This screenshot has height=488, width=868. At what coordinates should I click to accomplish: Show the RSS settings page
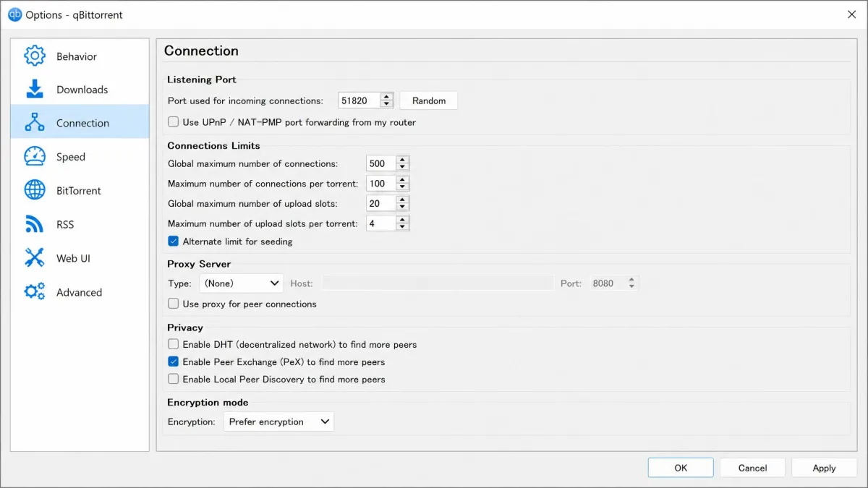click(80, 224)
